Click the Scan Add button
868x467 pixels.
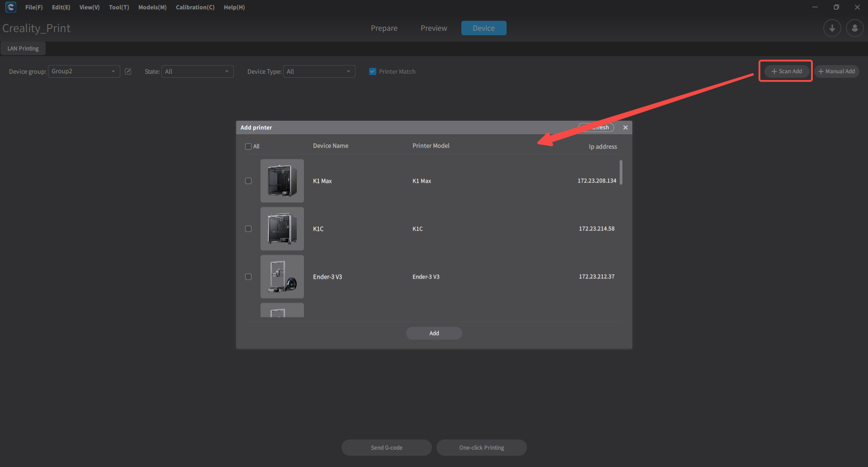[x=787, y=71]
